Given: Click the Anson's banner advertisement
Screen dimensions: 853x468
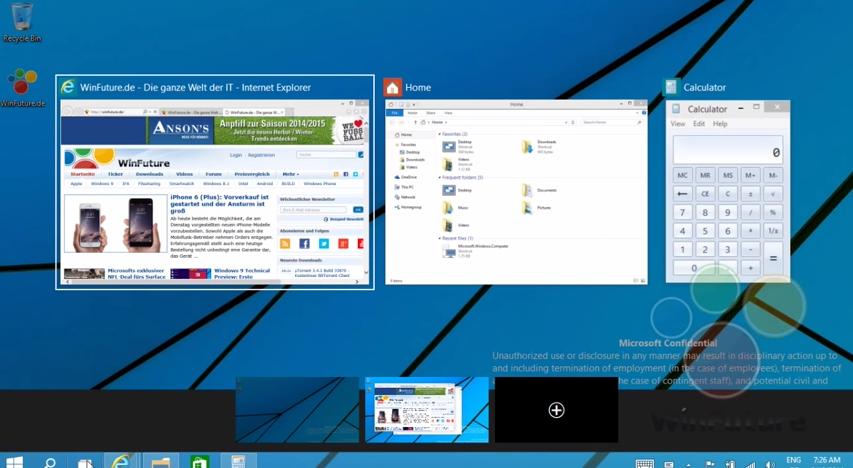Looking at the screenshot, I should pyautogui.click(x=214, y=130).
